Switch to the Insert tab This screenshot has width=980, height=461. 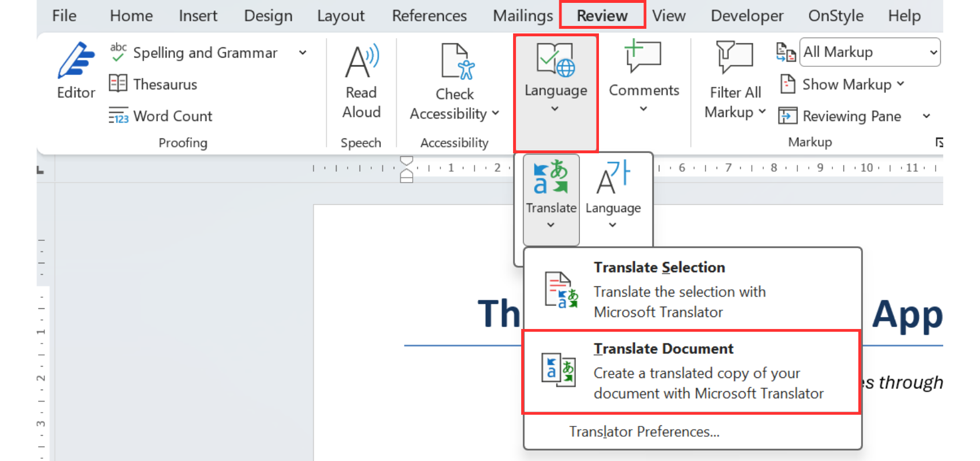198,16
